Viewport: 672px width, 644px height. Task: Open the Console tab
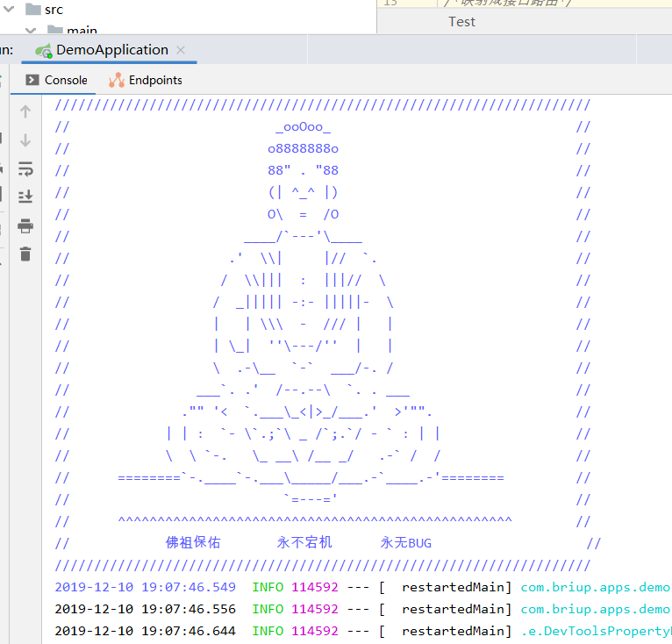tap(56, 80)
